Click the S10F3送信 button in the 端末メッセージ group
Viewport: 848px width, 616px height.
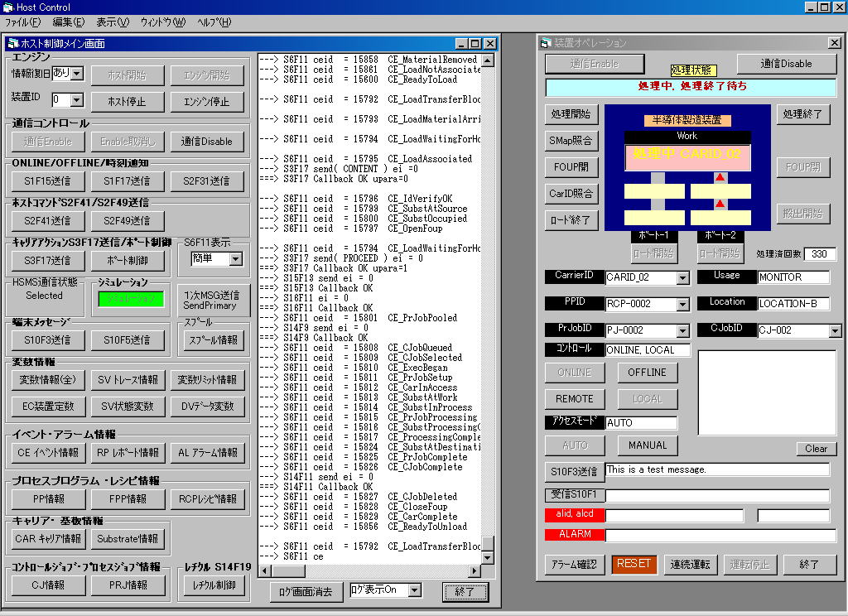47,339
